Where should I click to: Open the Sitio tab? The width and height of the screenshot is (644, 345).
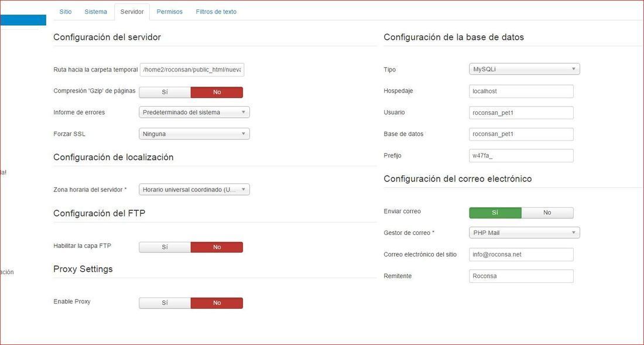[x=66, y=12]
